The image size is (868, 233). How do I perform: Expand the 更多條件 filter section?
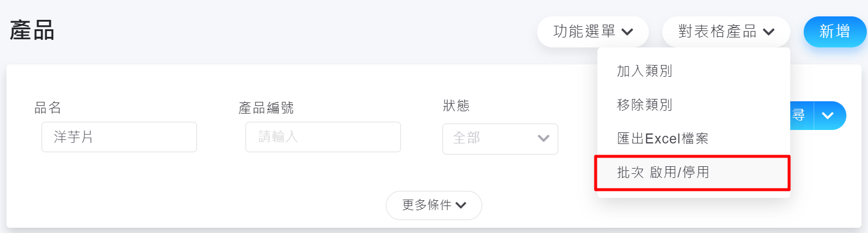(434, 205)
